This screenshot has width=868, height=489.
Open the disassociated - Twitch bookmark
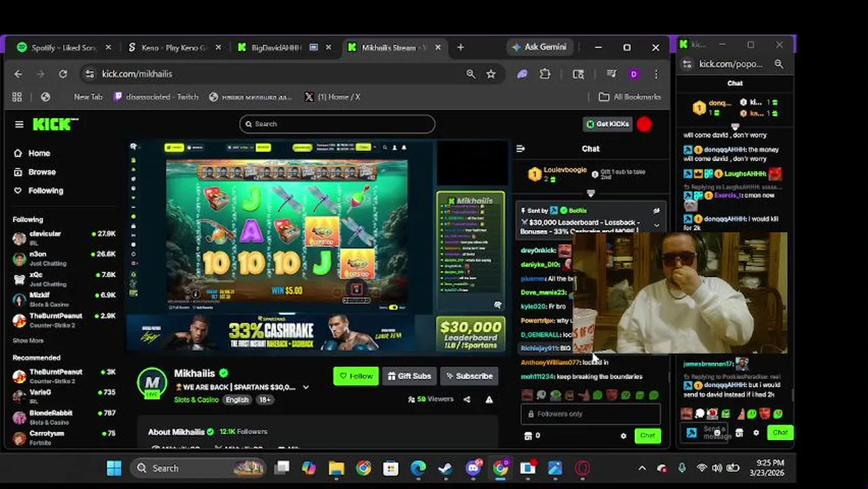coord(156,97)
